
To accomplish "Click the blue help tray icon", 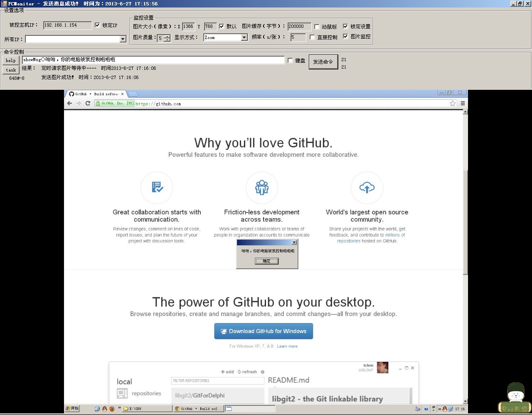I will tap(426, 409).
